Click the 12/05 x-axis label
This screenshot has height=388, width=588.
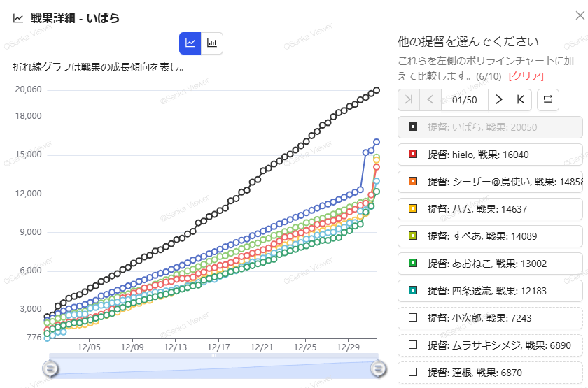click(x=89, y=347)
